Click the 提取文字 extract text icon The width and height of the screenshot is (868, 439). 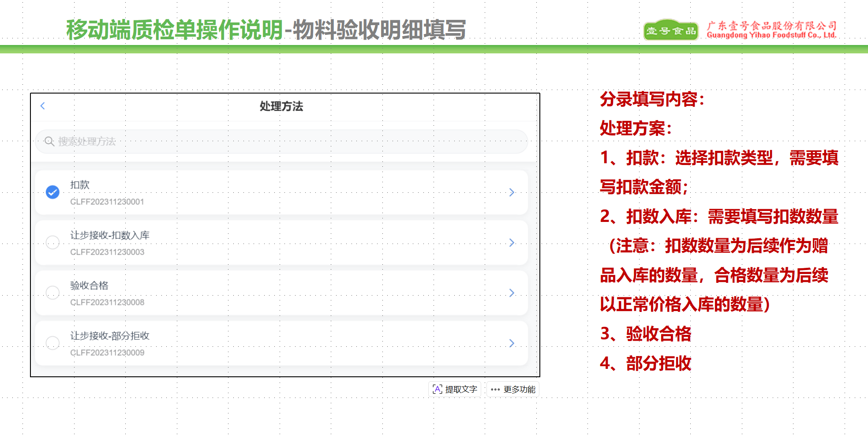click(x=437, y=389)
